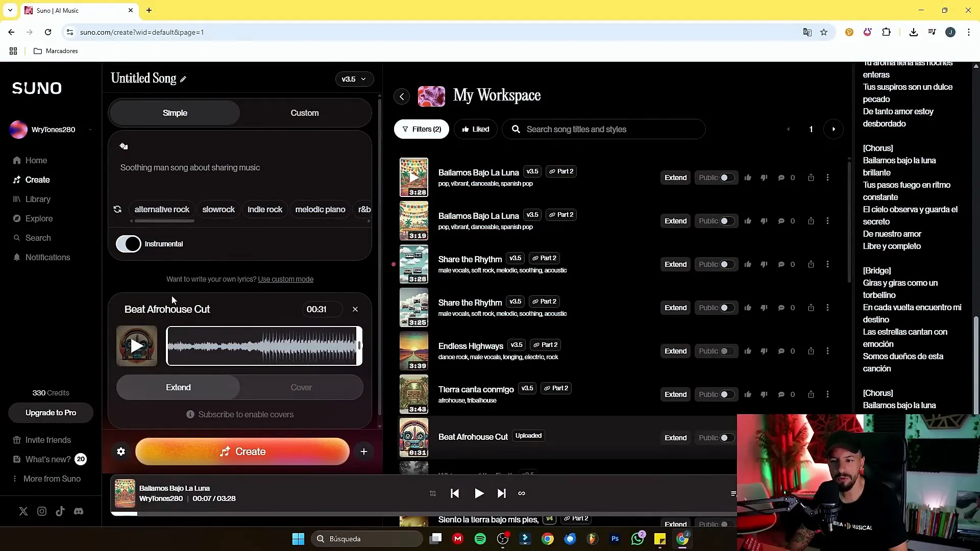The image size is (980, 551).
Task: Select the Extend tab under the waveform
Action: click(178, 387)
